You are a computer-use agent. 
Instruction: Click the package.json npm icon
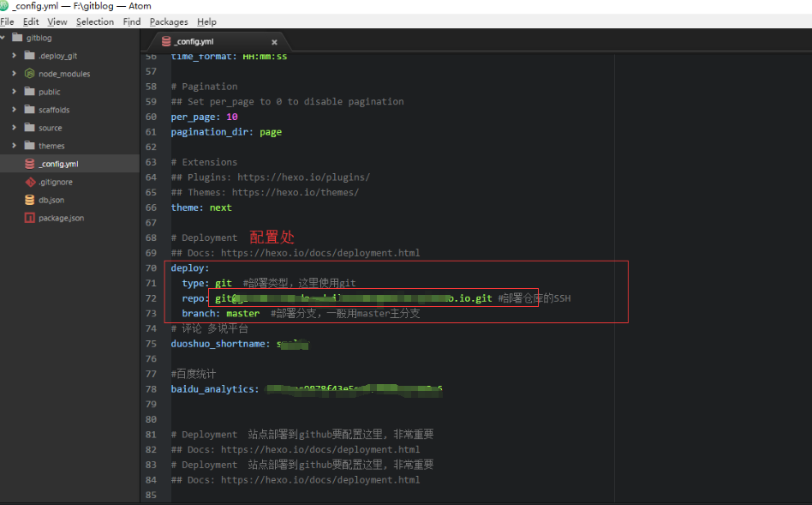29,218
